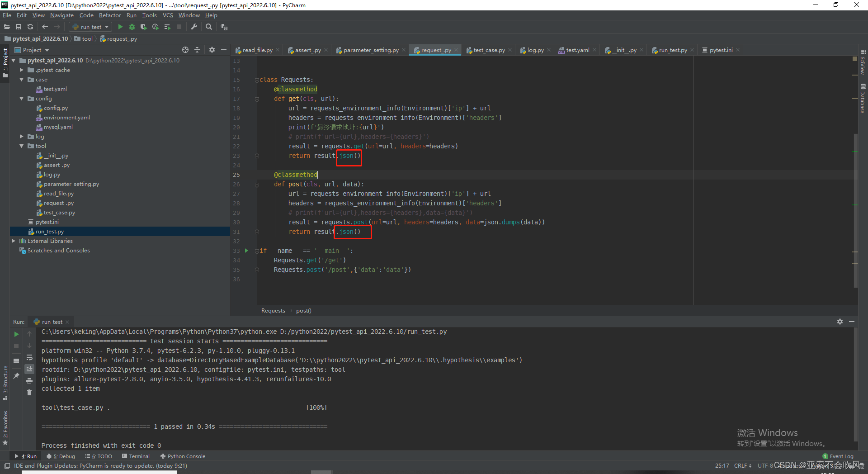Collapse all in the Project panel
The height and width of the screenshot is (474, 868).
pos(197,50)
